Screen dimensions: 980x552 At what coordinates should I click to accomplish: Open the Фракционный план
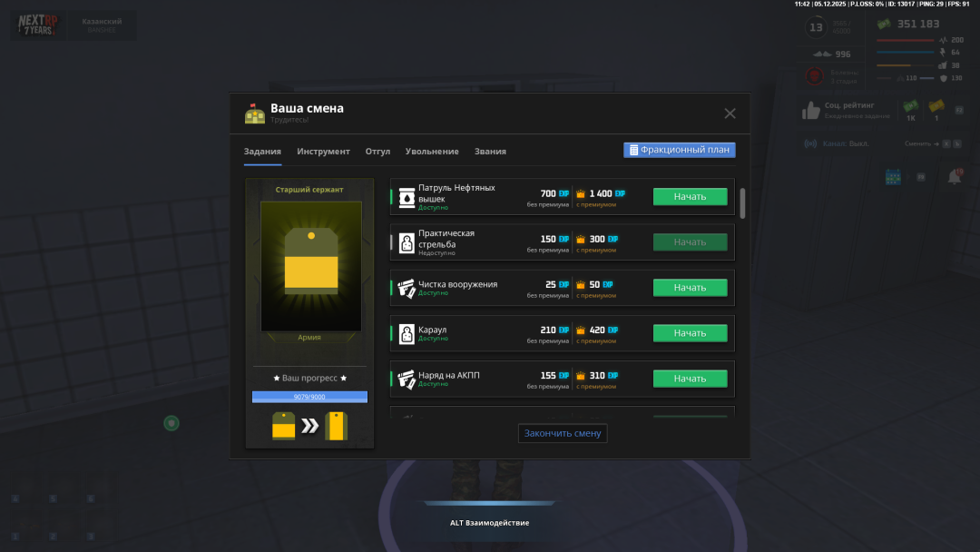pyautogui.click(x=679, y=150)
